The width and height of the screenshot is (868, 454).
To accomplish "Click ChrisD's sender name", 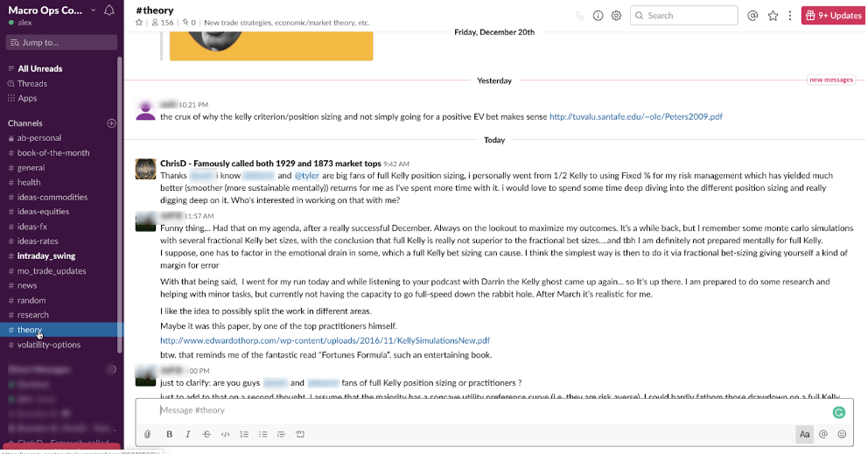I will tap(270, 164).
